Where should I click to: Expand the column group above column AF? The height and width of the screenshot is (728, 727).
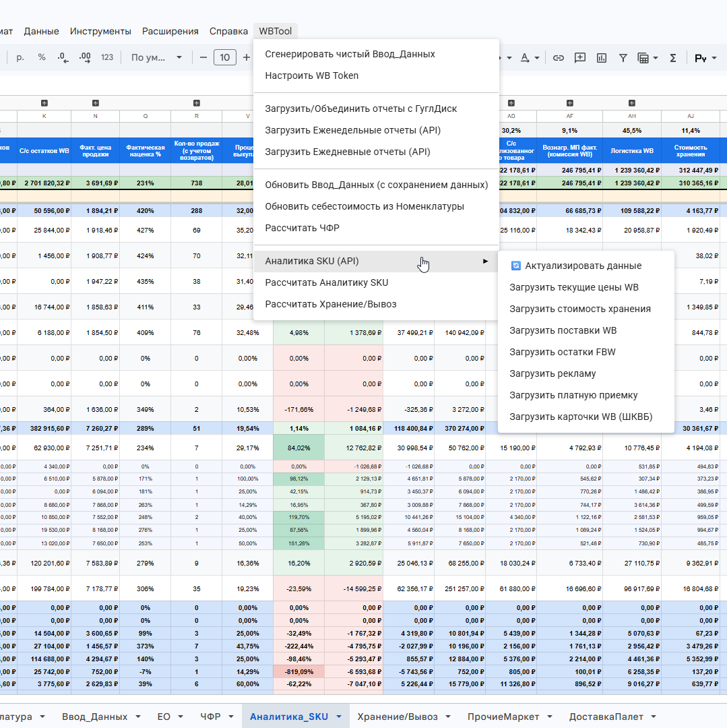[570, 103]
